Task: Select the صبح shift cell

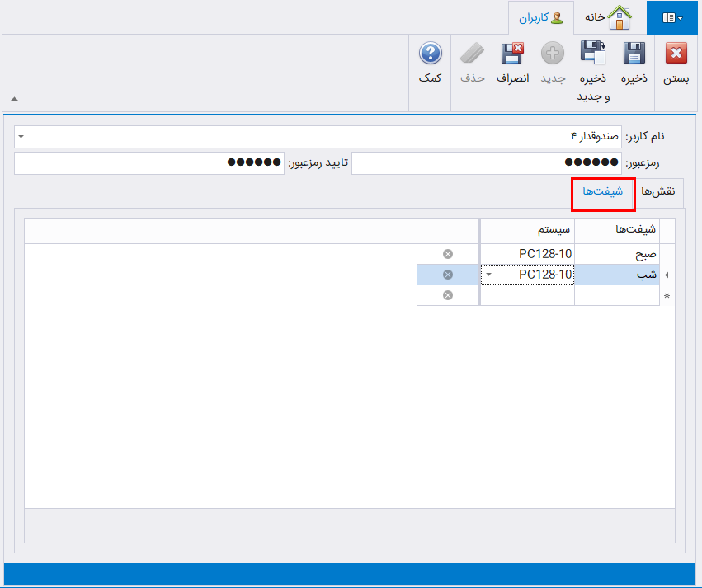Action: (617, 254)
